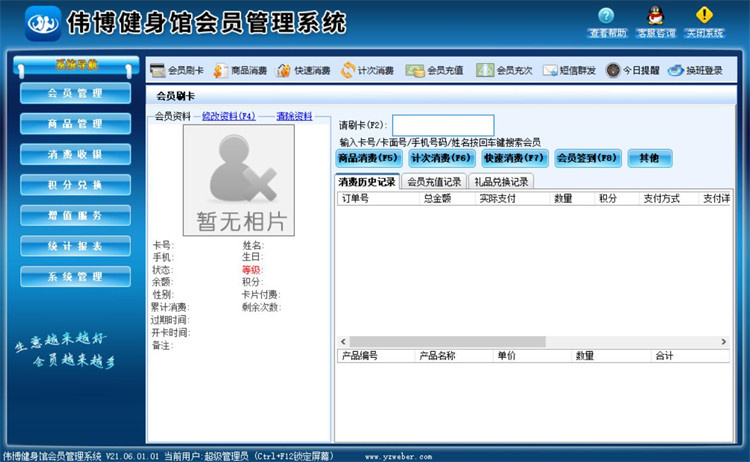Screen dimensions: 750x462
Task: Click the 订单号 column header
Action: [x=378, y=198]
